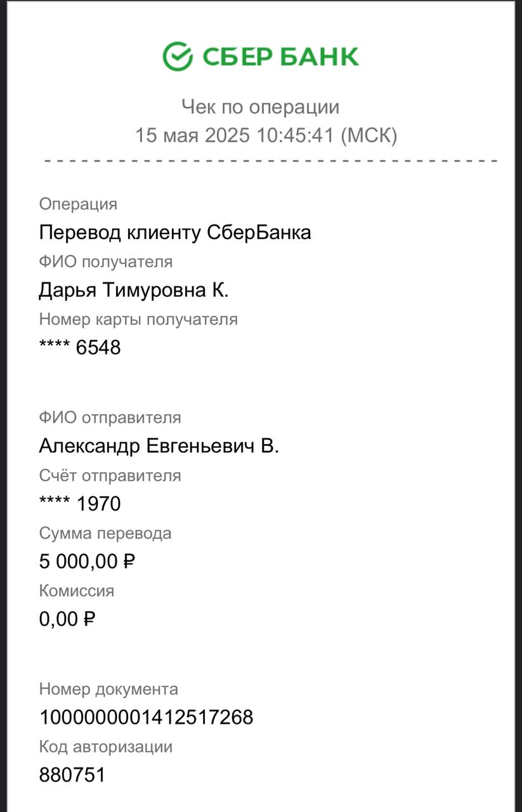Select sender name Александр Евгеньевич В.

pos(159,446)
